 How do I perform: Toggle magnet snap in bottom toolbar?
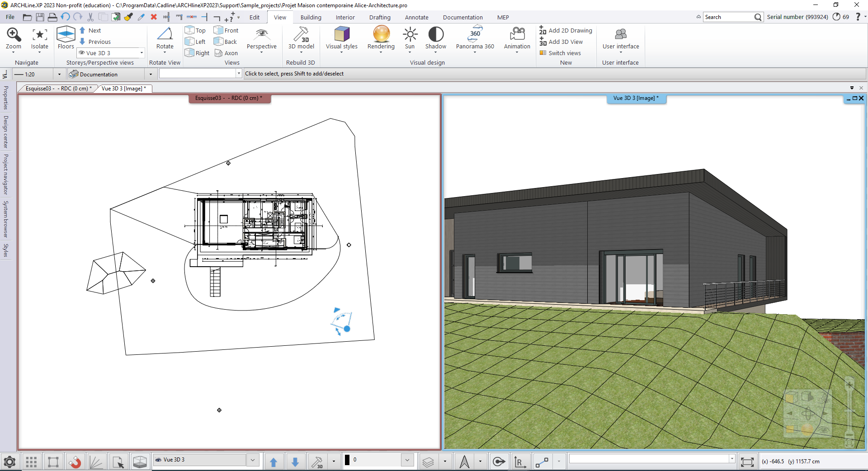pyautogui.click(x=75, y=462)
